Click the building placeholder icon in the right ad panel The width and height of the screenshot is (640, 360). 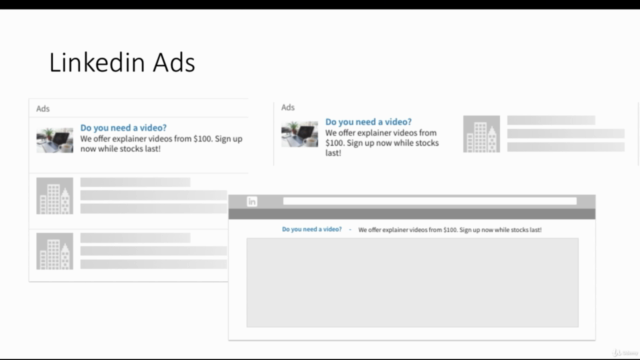482,134
